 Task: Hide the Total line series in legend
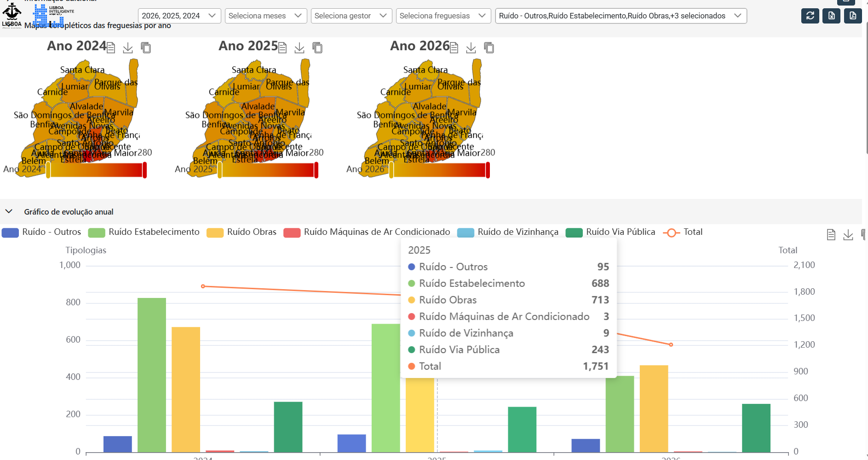point(683,232)
